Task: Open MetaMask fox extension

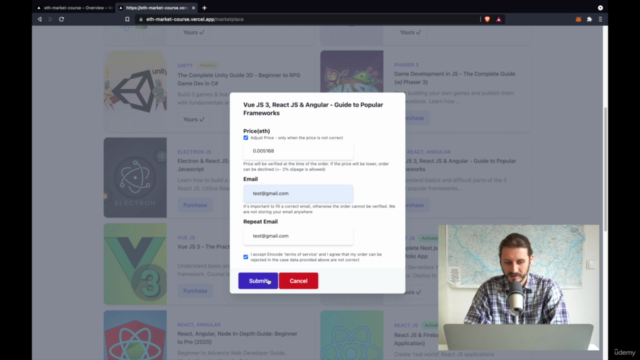Action: point(578,19)
